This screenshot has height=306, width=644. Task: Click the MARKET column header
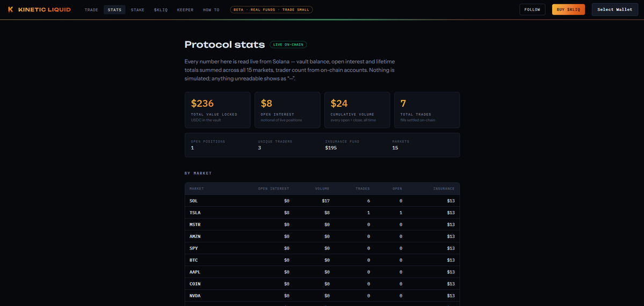(x=197, y=188)
